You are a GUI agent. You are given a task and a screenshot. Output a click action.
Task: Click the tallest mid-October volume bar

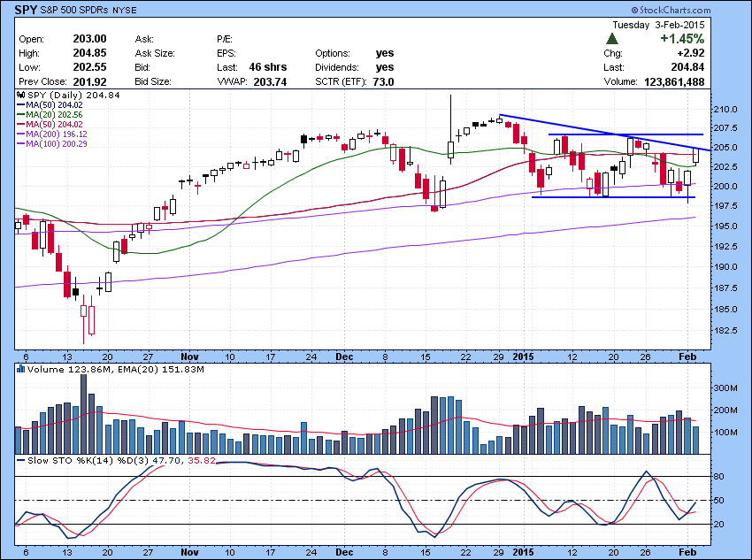tap(83, 414)
